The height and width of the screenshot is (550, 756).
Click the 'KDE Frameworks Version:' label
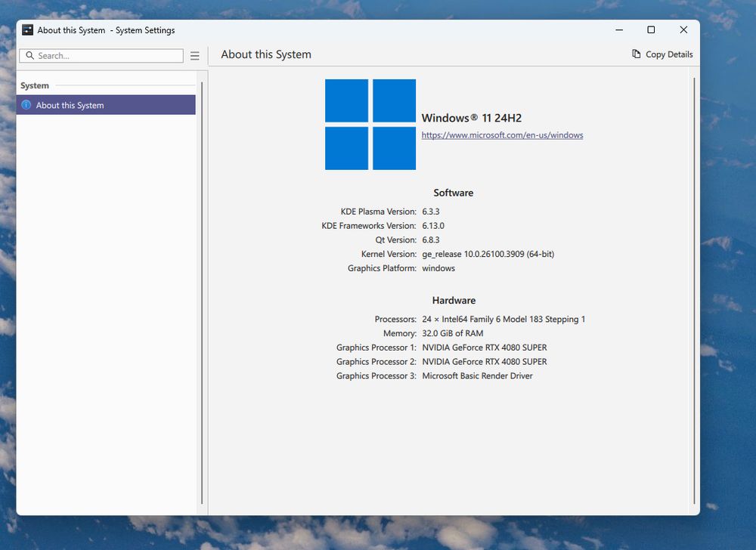(369, 225)
